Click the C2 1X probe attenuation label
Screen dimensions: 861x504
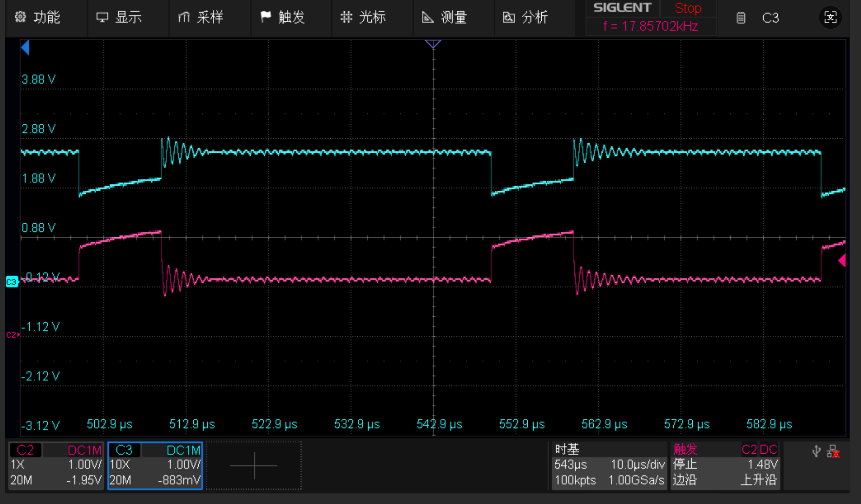17,465
